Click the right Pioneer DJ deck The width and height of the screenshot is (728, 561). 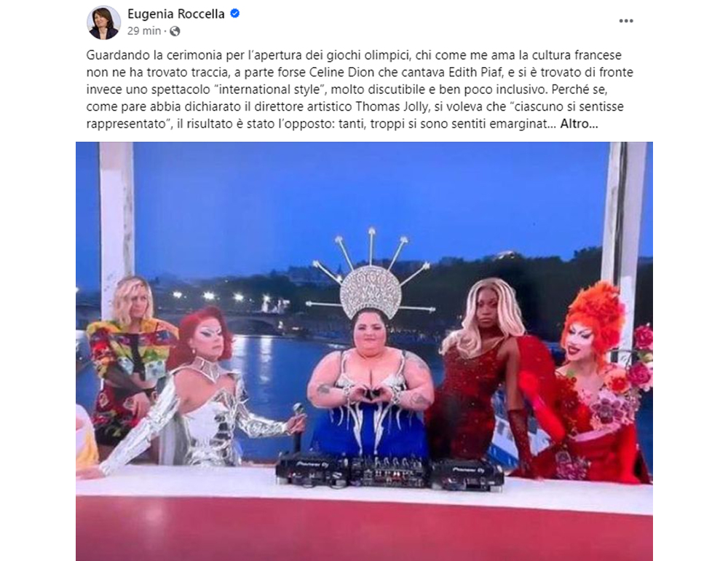(467, 475)
